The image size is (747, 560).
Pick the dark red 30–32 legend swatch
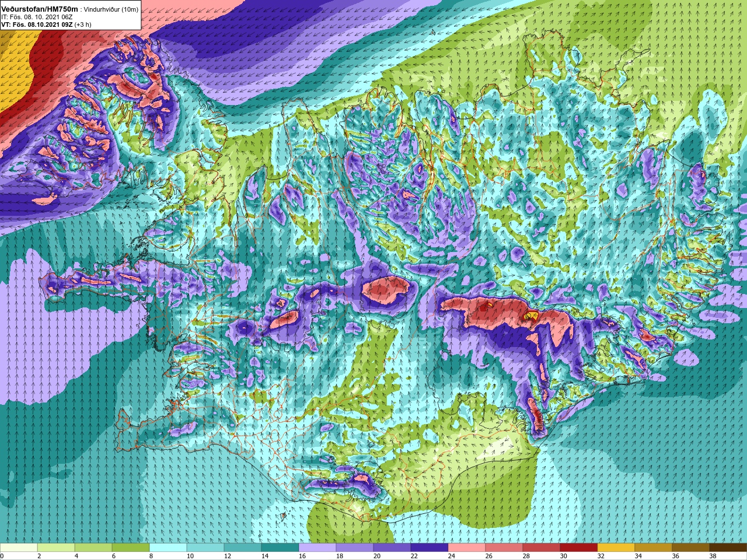[579, 548]
